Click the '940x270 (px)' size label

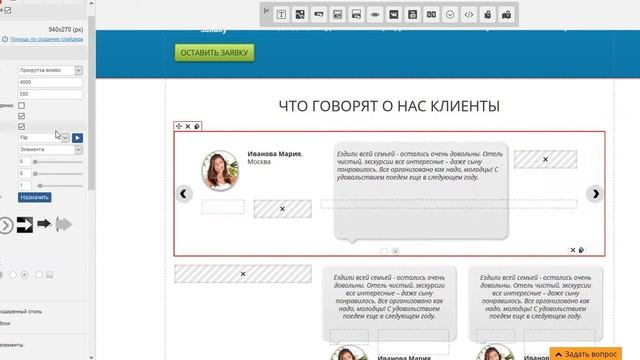66,29
